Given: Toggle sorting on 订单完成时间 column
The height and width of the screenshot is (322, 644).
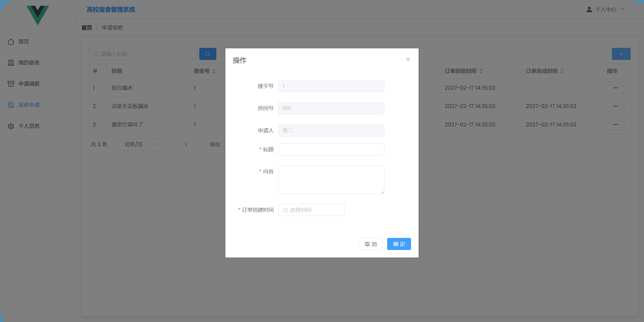Looking at the screenshot, I should click(562, 71).
